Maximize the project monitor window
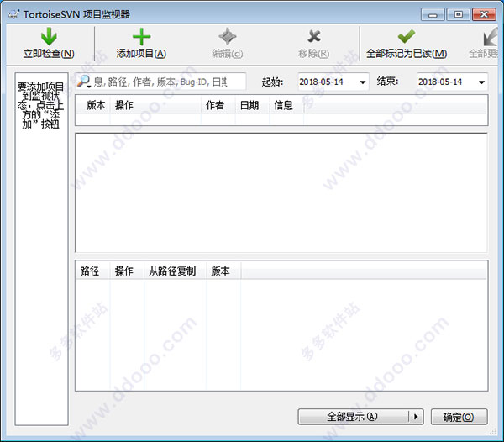 click(459, 14)
